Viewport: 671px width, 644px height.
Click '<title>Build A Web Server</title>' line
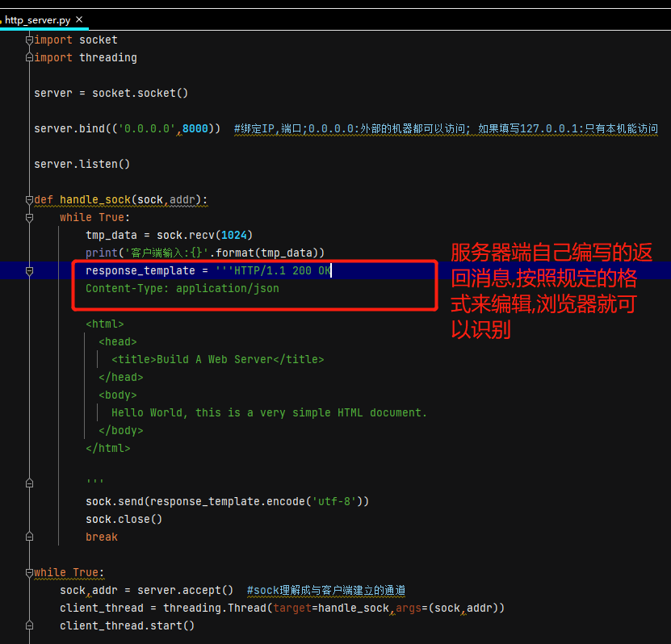pyautogui.click(x=218, y=359)
